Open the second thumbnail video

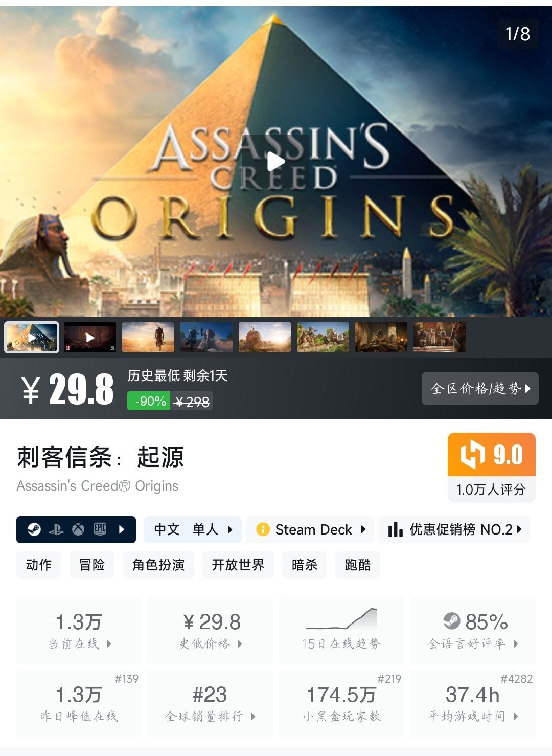pos(90,337)
